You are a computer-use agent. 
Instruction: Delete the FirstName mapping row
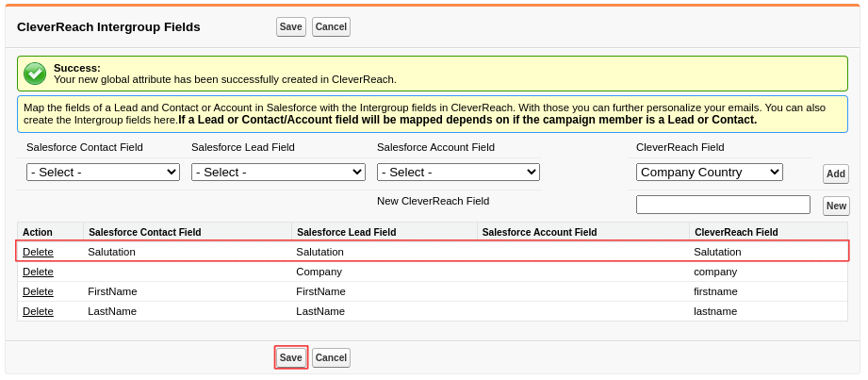pos(39,291)
